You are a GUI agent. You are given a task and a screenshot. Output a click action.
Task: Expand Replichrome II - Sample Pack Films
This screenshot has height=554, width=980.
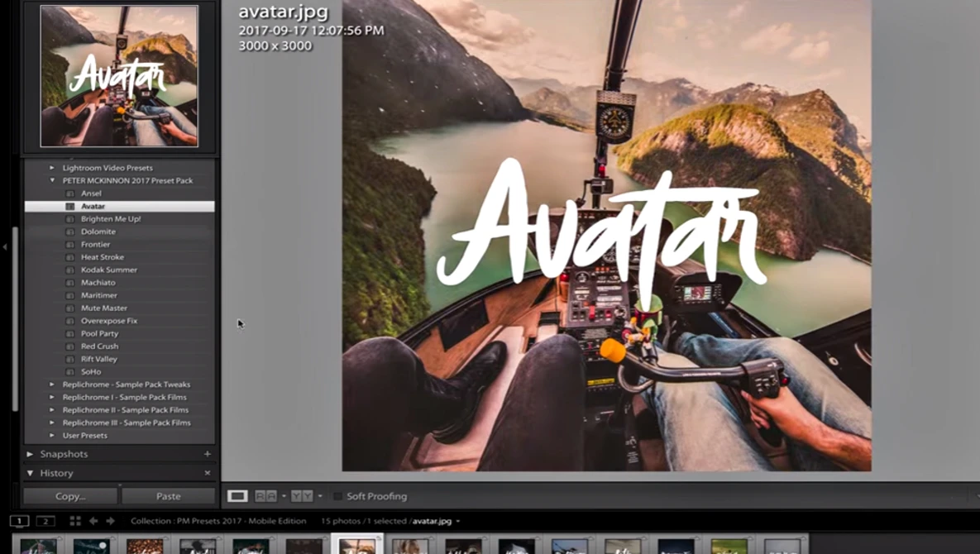tap(52, 410)
